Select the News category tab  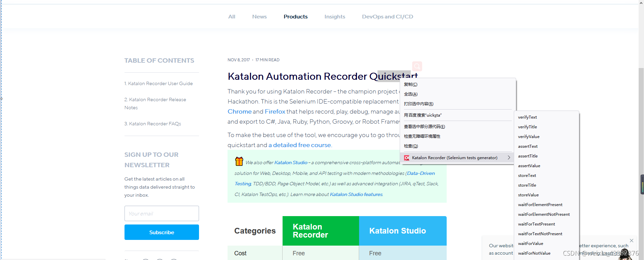tap(259, 16)
